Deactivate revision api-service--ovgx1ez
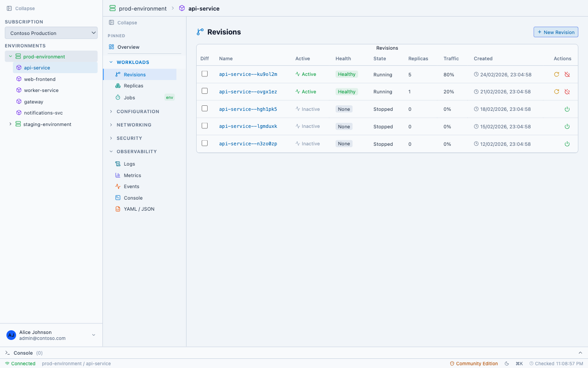Viewport: 588px width, 368px height. 567,92
